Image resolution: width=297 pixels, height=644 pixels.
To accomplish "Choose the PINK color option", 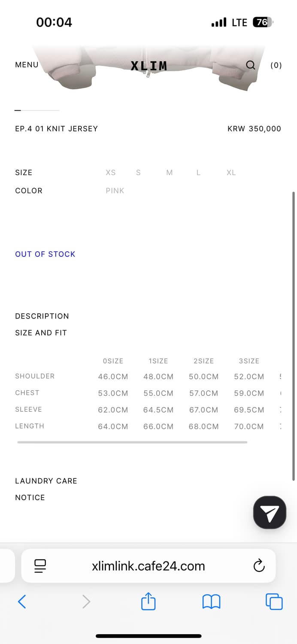I will coord(115,191).
